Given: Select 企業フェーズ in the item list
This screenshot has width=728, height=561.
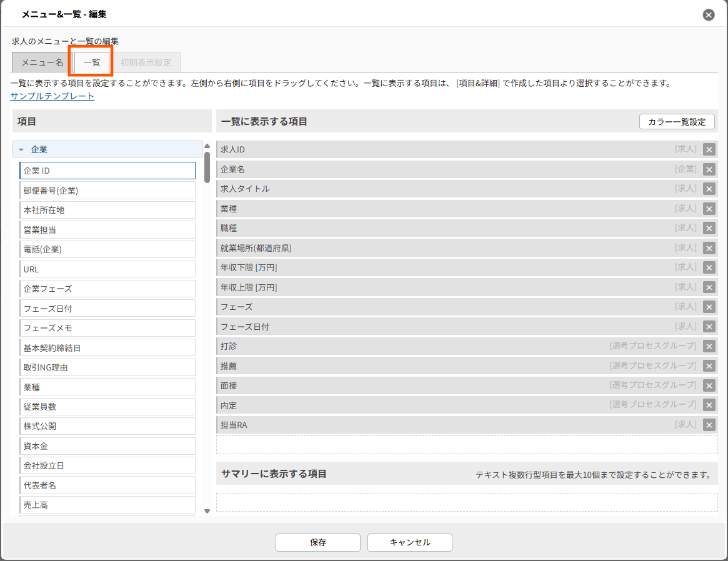Looking at the screenshot, I should [x=107, y=289].
